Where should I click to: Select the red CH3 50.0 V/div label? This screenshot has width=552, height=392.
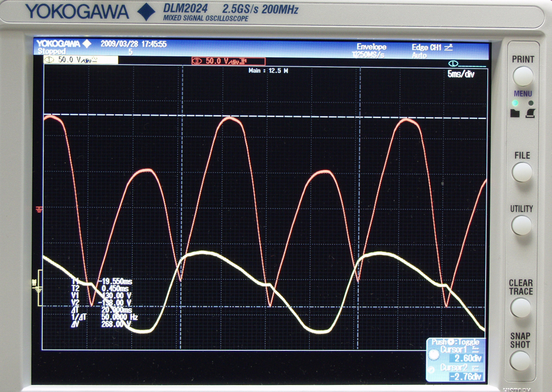(228, 61)
